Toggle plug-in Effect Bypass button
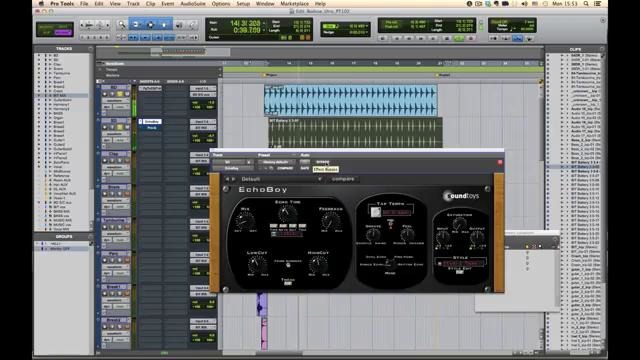Viewport: 640px width, 360px height. (x=322, y=162)
